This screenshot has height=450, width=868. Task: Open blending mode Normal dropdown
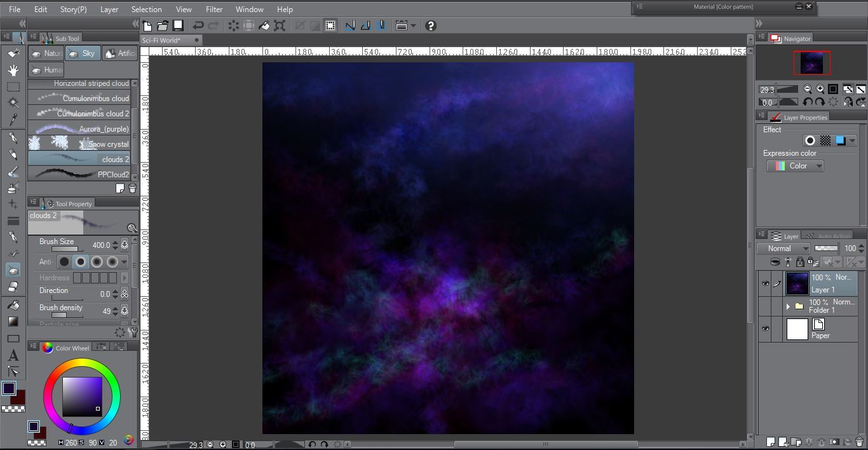point(784,249)
